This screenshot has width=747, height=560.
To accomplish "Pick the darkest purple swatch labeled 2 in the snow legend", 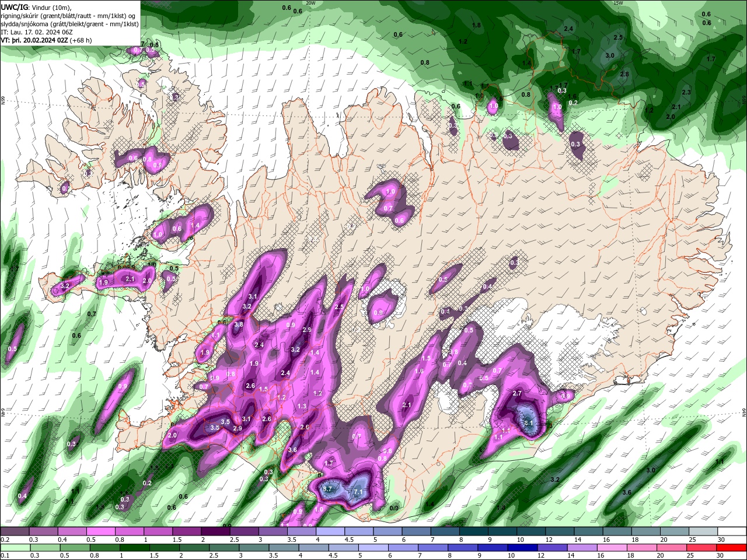I will pos(215,531).
